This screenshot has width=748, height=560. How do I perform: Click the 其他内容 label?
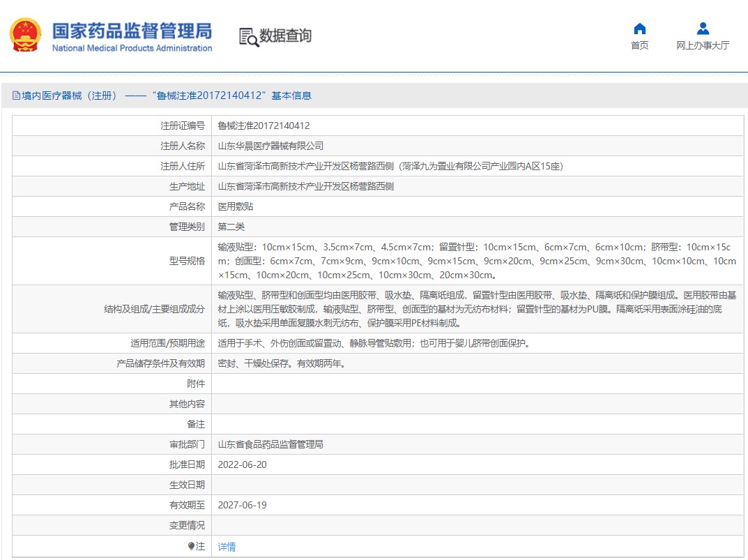[x=187, y=404]
